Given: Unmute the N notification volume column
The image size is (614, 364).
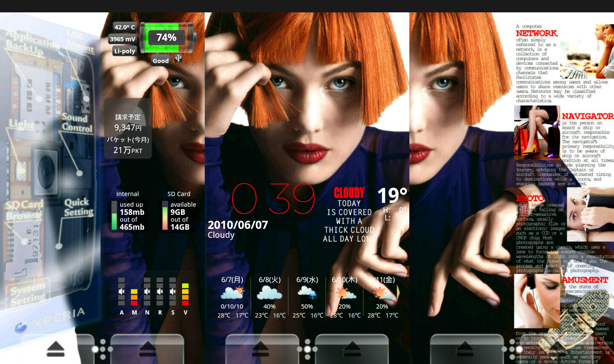Looking at the screenshot, I should [147, 292].
